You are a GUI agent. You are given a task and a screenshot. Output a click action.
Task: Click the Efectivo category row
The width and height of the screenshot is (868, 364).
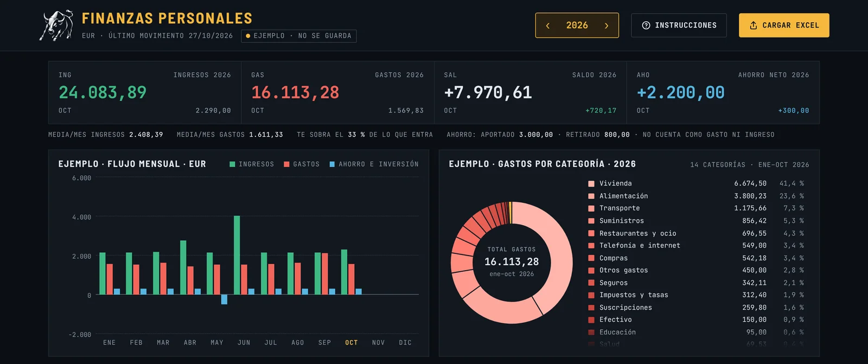[696, 320]
